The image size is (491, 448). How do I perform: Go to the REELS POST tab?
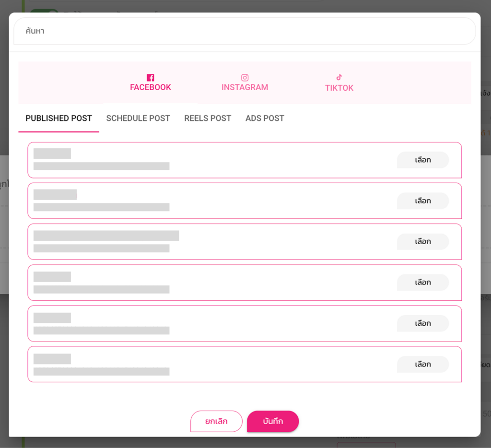(x=208, y=118)
